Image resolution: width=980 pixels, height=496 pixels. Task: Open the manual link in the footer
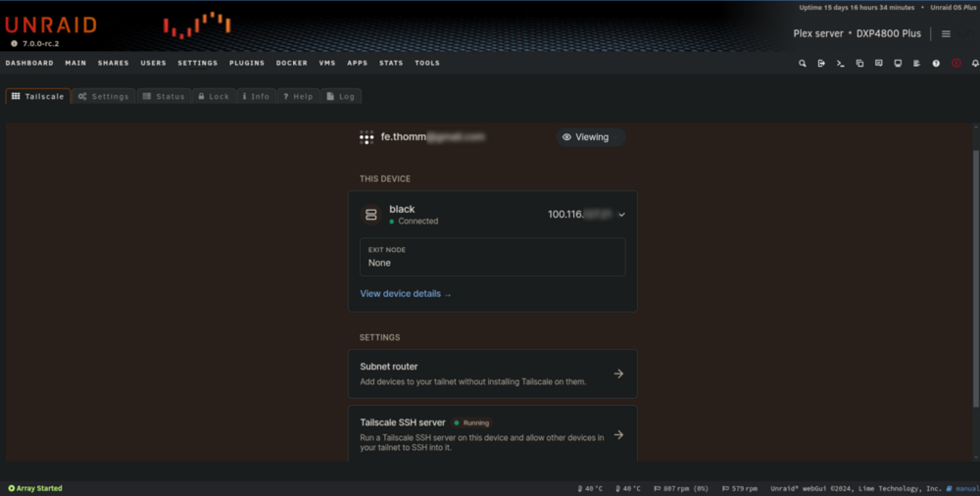(963, 488)
